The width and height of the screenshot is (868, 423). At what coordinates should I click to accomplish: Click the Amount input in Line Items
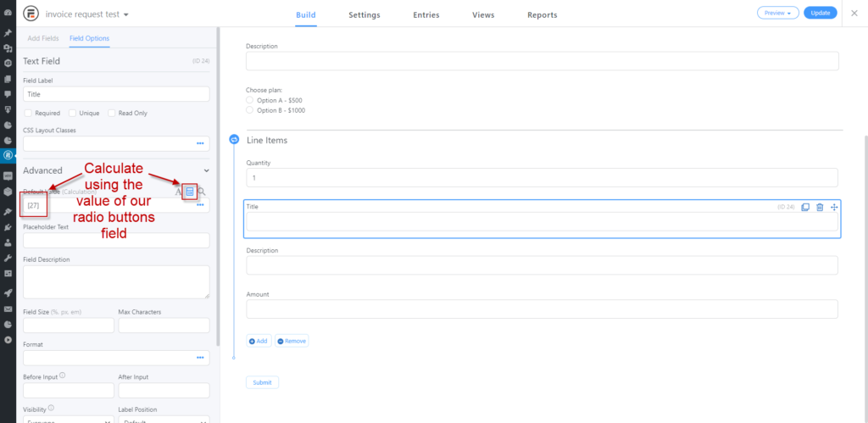(542, 309)
